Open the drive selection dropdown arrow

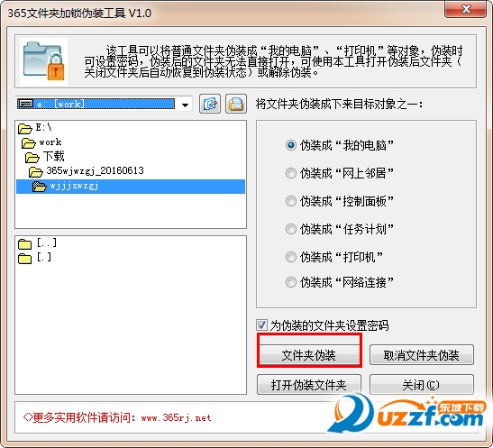[185, 105]
